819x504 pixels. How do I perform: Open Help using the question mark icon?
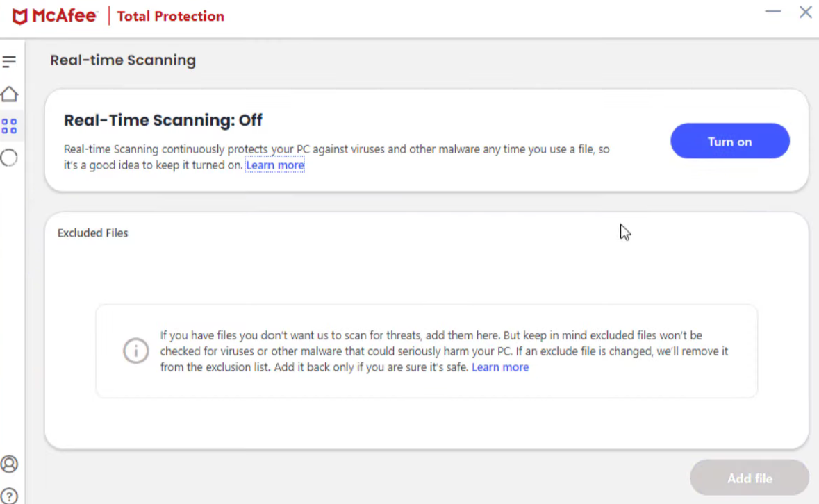coord(10,494)
